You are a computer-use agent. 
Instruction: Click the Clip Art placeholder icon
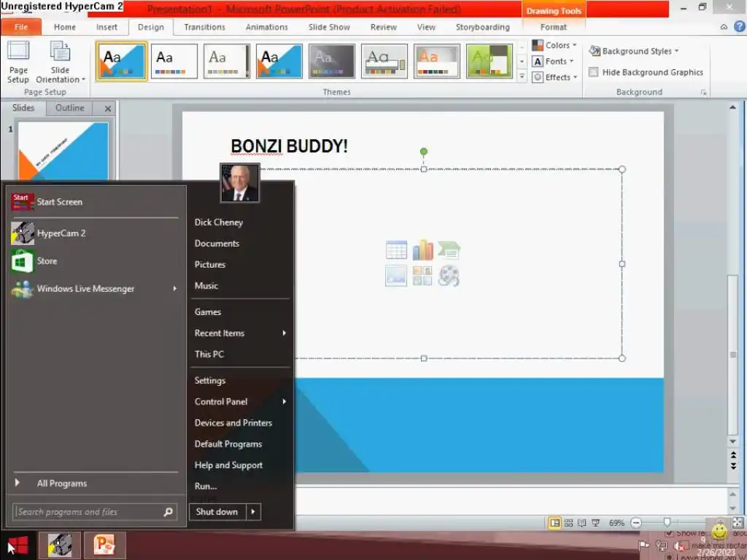pyautogui.click(x=422, y=276)
